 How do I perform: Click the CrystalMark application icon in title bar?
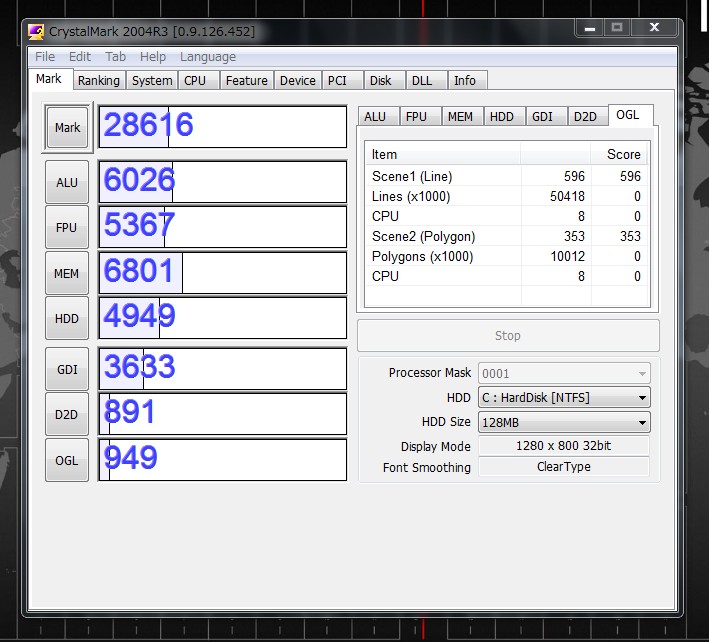pyautogui.click(x=36, y=32)
